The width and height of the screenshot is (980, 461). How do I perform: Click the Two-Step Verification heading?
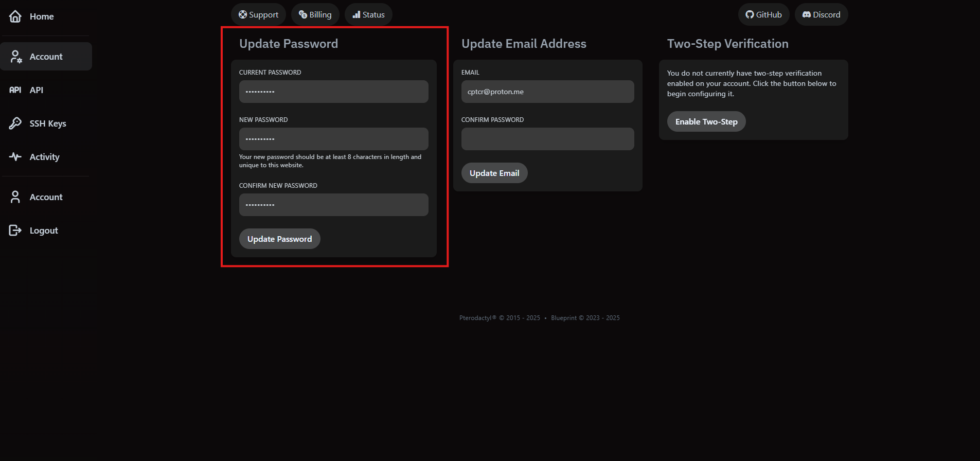click(728, 44)
